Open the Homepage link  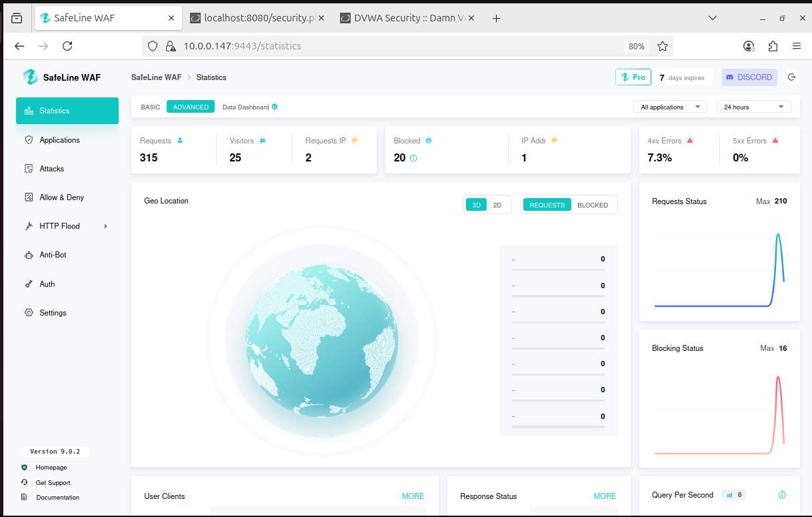[51, 468]
